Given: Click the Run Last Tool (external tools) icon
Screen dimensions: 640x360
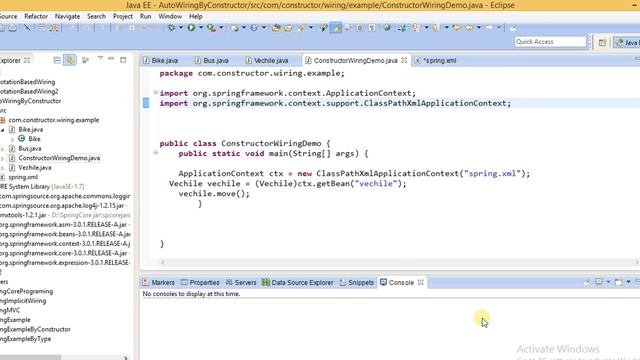Looking at the screenshot, I should pos(211,28).
